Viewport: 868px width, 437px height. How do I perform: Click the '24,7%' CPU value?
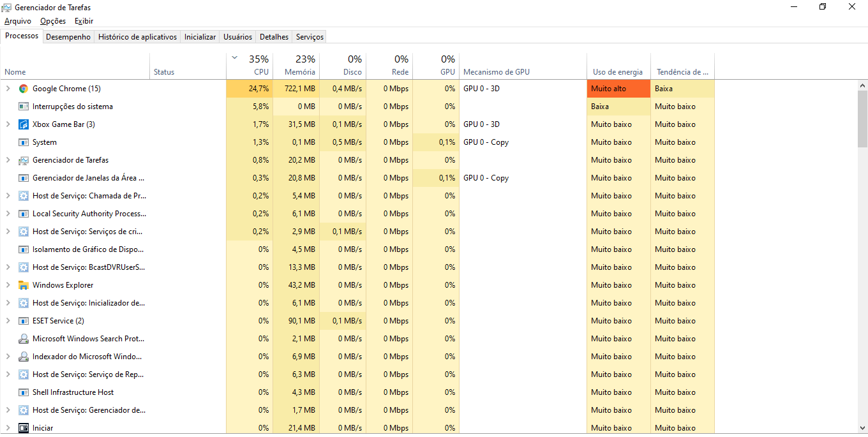click(x=258, y=89)
